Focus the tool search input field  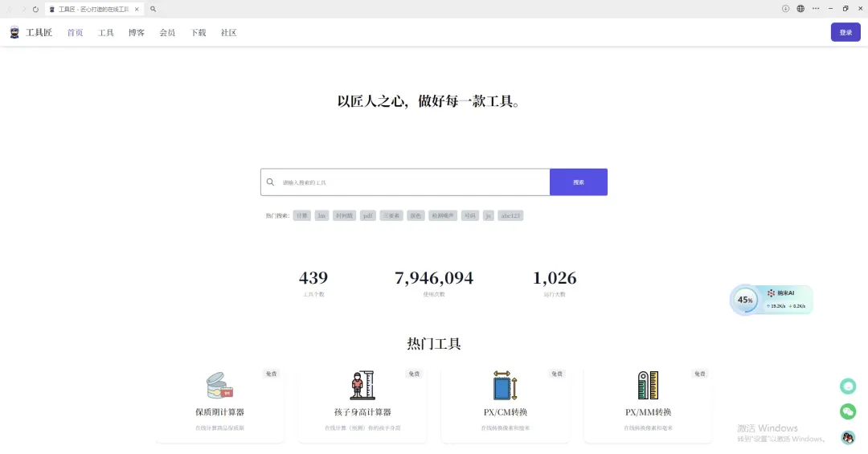[410, 182]
